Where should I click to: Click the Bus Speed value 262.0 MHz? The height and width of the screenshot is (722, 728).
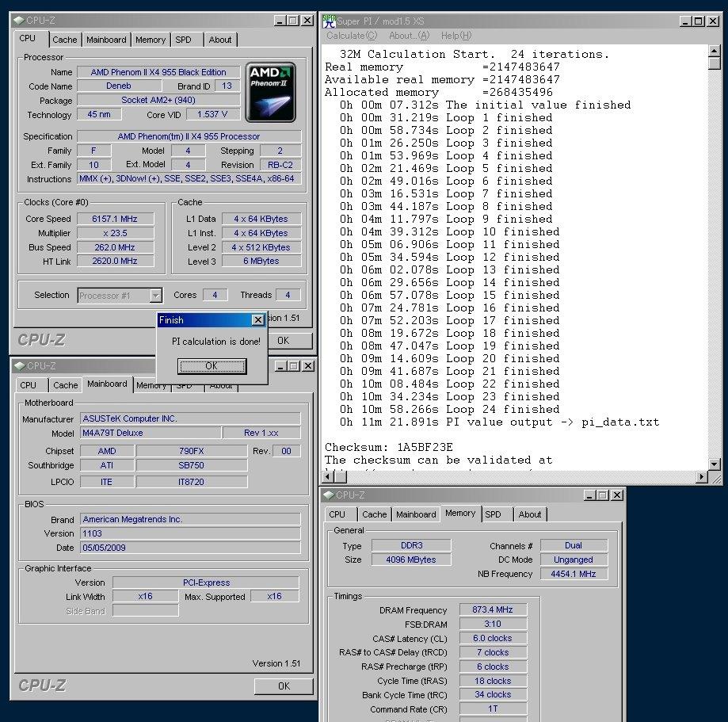[x=115, y=247]
